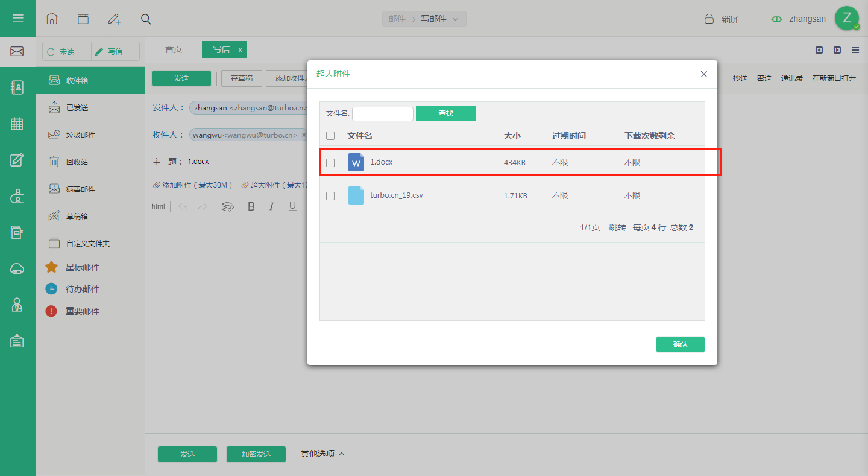Click the 文件名 search input field
This screenshot has height=476, width=868.
point(383,113)
